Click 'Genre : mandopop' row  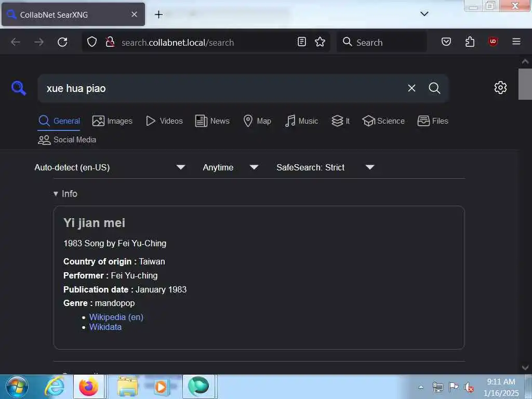tap(99, 303)
